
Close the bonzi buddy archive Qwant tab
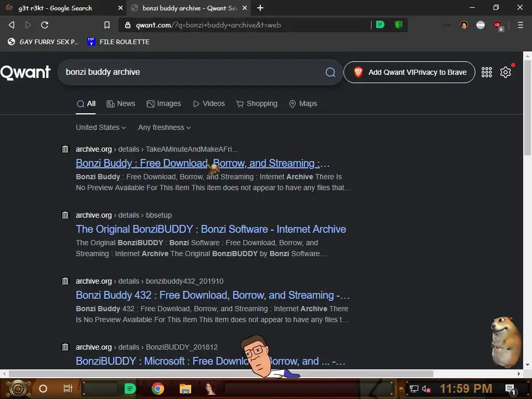click(x=245, y=8)
